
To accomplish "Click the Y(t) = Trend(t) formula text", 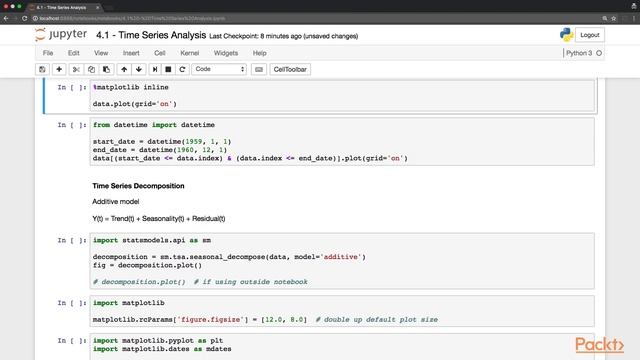I will tap(159, 219).
